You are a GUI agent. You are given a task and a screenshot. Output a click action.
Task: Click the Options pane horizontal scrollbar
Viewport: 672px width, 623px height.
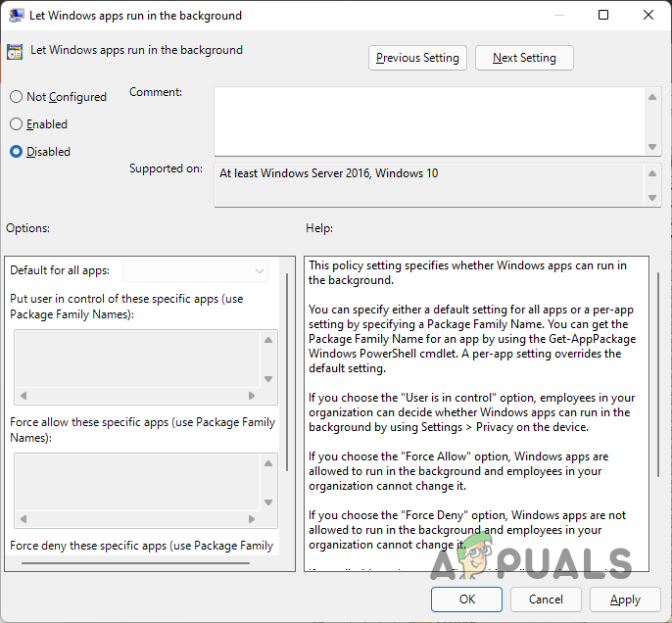(135, 563)
